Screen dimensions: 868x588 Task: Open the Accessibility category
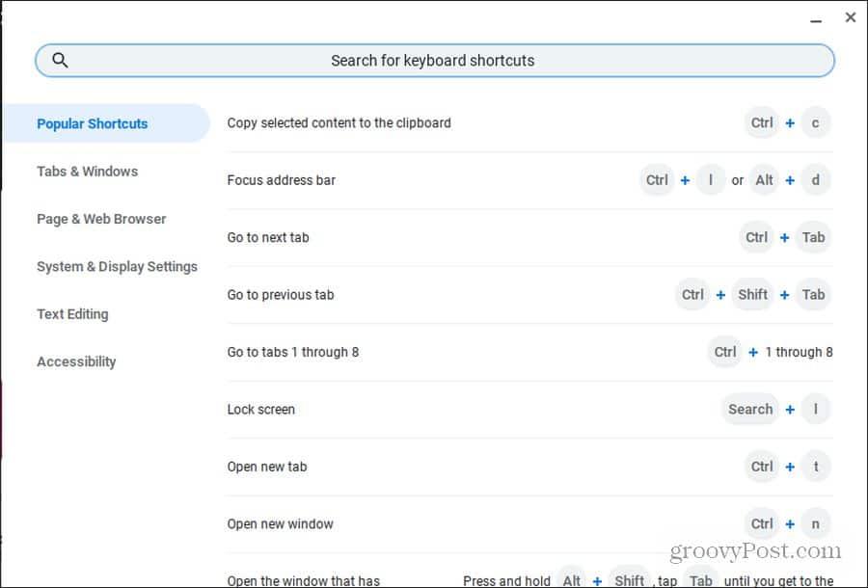point(76,361)
